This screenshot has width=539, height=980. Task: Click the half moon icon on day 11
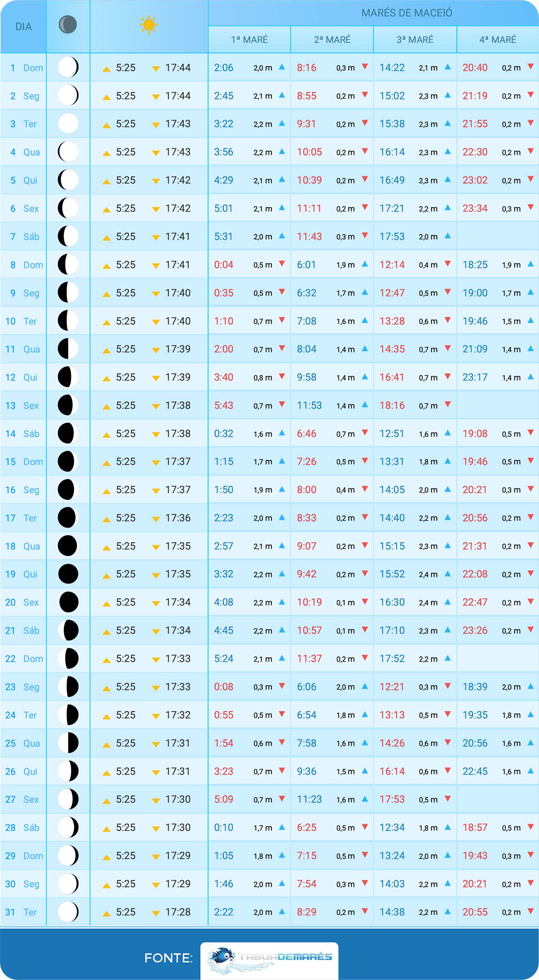(x=68, y=349)
